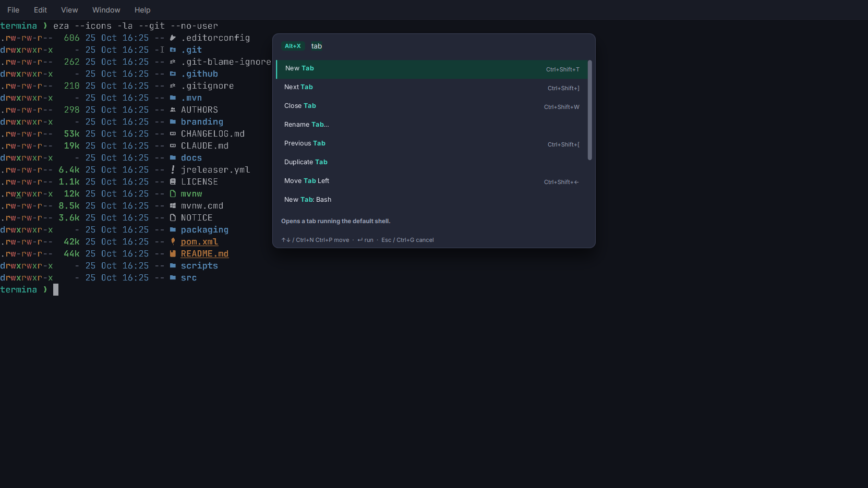Image resolution: width=868 pixels, height=488 pixels.
Task: Click the git folder icon beside .git
Action: [x=173, y=50]
